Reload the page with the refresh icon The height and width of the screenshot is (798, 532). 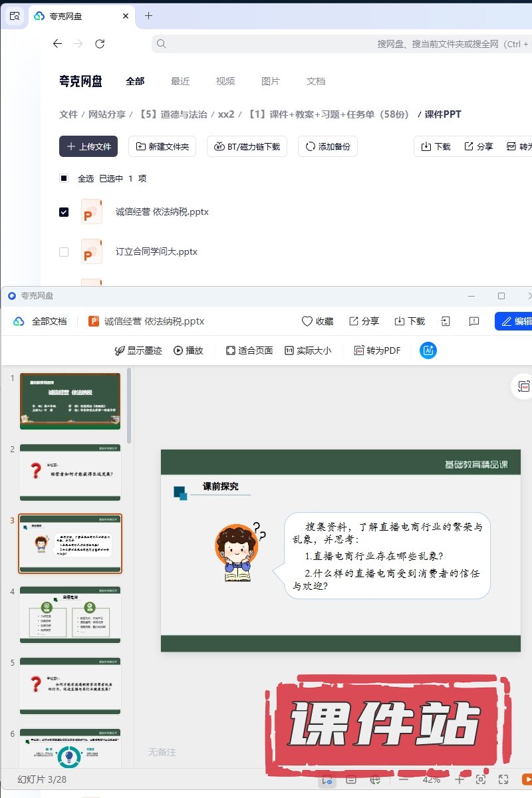coord(100,44)
